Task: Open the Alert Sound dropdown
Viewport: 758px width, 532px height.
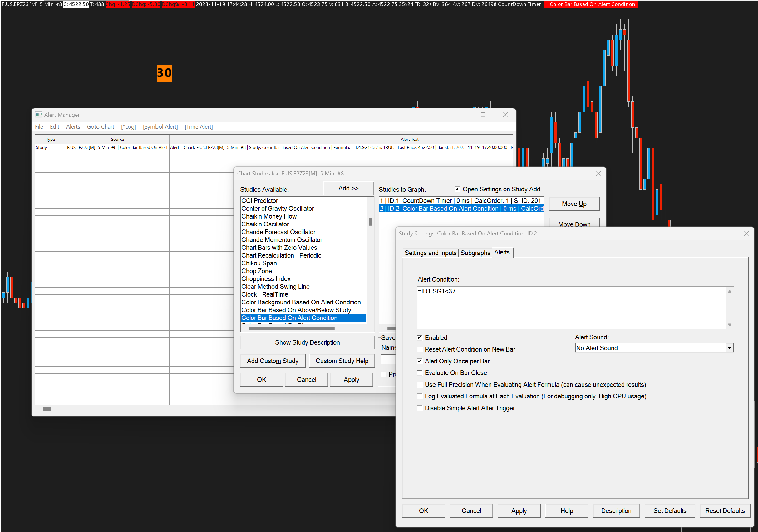Action: 729,348
